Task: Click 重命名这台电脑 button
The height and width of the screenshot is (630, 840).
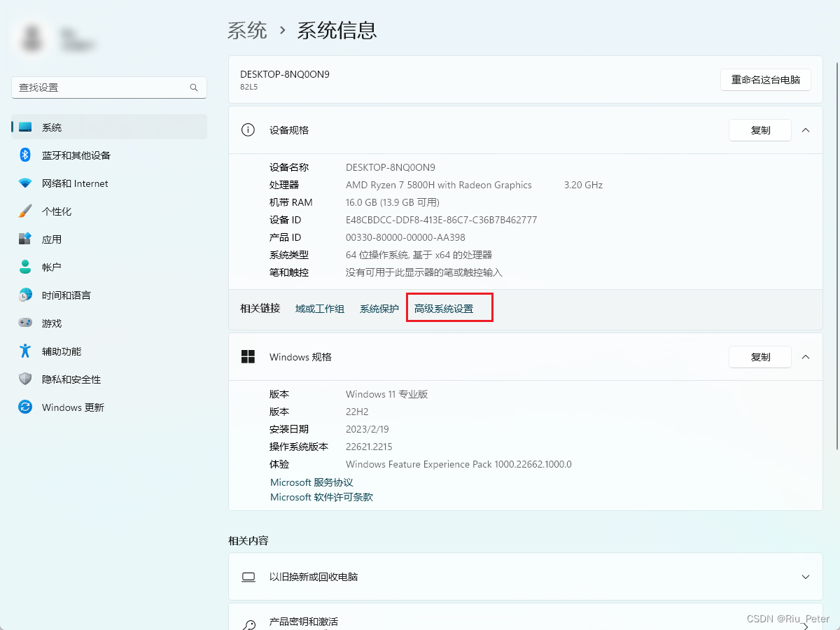Action: point(766,80)
